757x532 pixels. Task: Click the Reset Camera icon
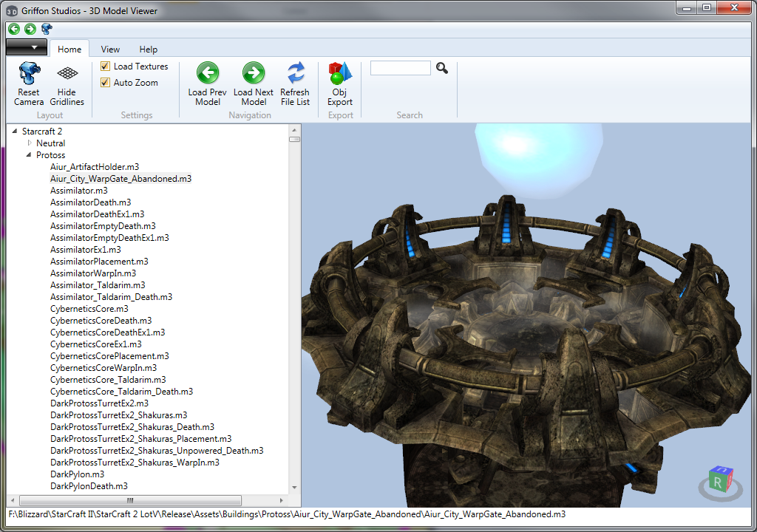pyautogui.click(x=29, y=73)
